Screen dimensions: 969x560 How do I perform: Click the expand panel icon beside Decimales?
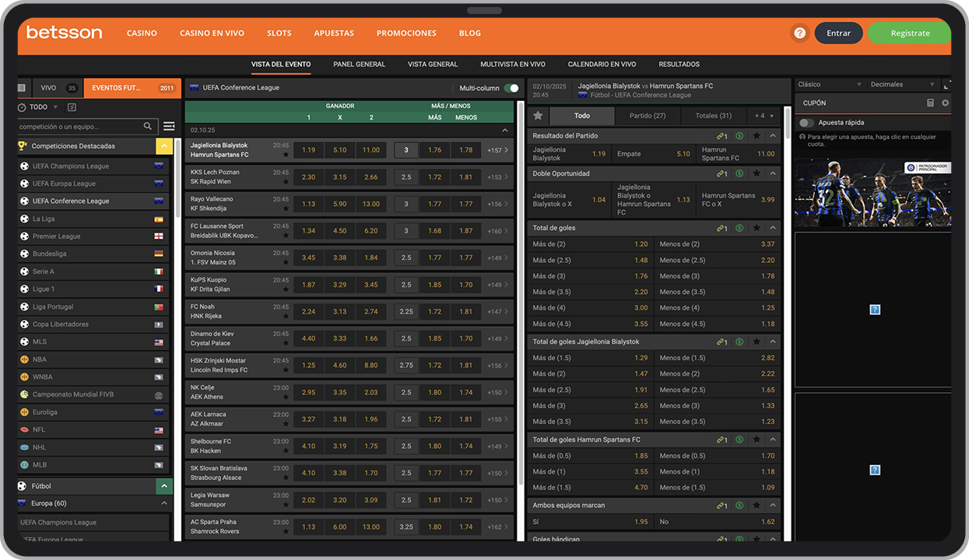tap(946, 84)
